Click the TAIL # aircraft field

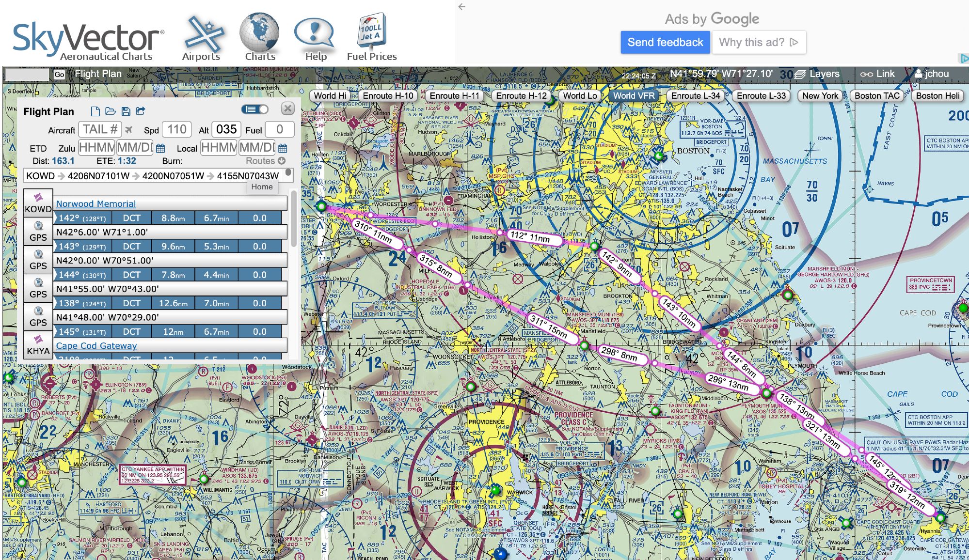point(100,129)
